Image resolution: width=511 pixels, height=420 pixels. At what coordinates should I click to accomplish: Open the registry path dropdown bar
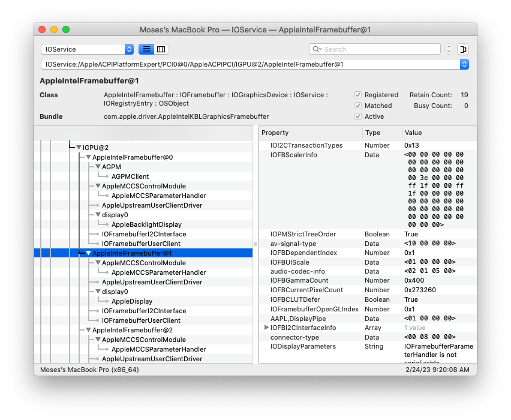tap(464, 64)
